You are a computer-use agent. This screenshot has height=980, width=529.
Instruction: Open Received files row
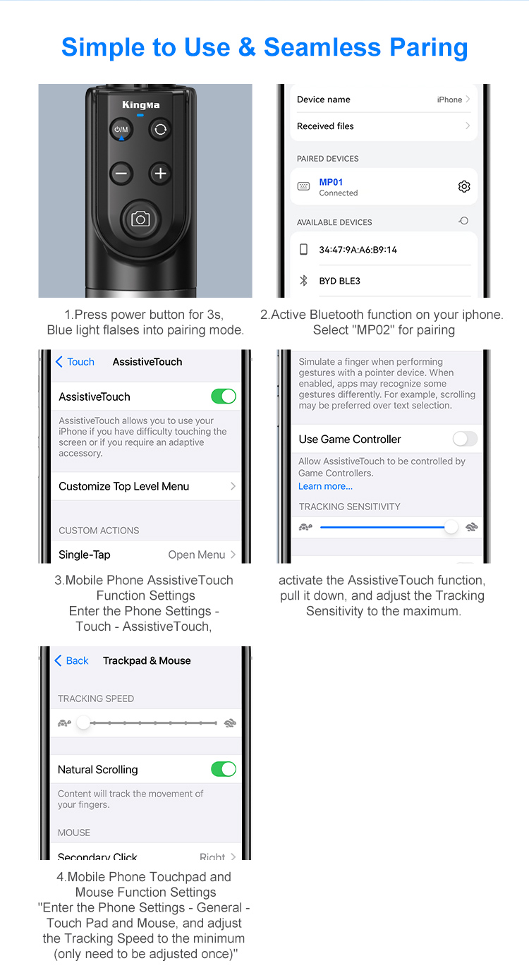click(x=384, y=126)
